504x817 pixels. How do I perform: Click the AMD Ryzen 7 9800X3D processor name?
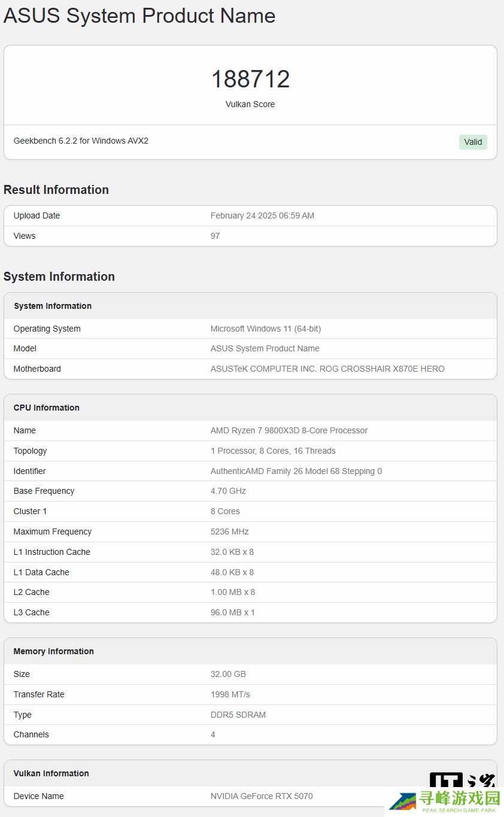click(x=289, y=430)
